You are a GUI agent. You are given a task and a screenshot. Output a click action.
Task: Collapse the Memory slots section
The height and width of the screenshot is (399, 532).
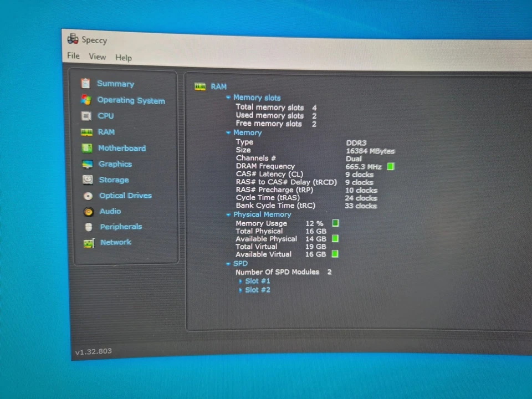(x=228, y=98)
